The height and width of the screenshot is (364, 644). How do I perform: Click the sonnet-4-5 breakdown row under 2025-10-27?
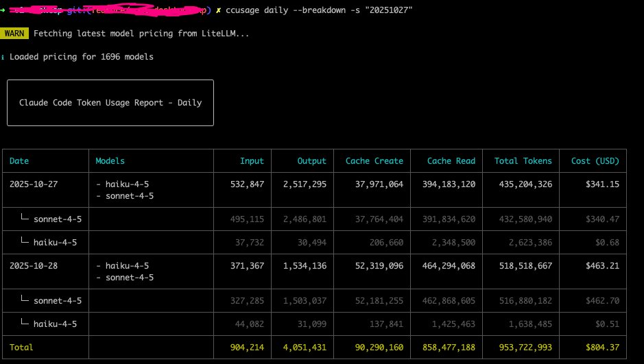click(314, 219)
